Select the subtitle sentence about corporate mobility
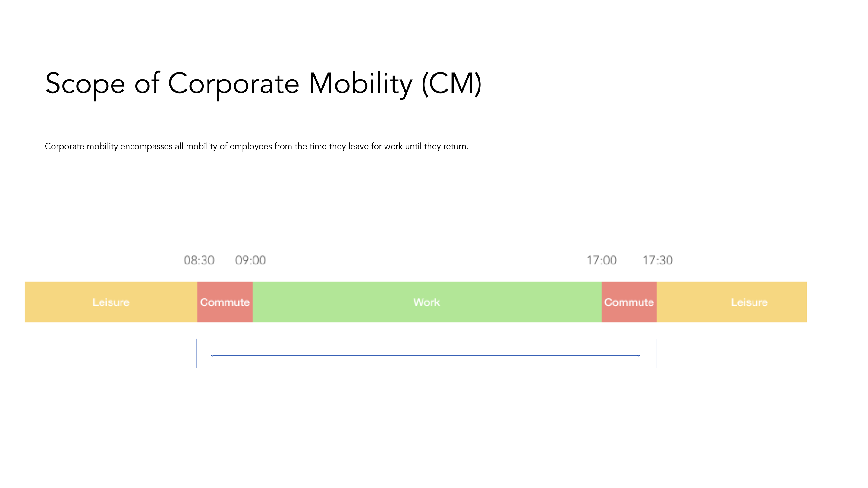 (x=257, y=146)
